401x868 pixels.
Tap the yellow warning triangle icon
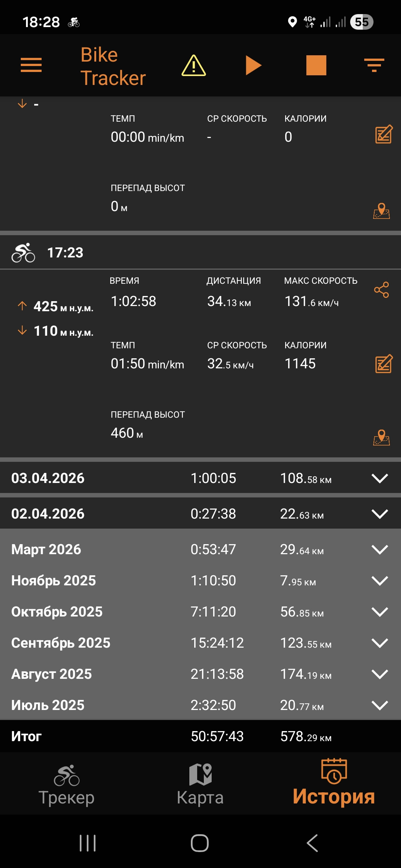(x=193, y=65)
